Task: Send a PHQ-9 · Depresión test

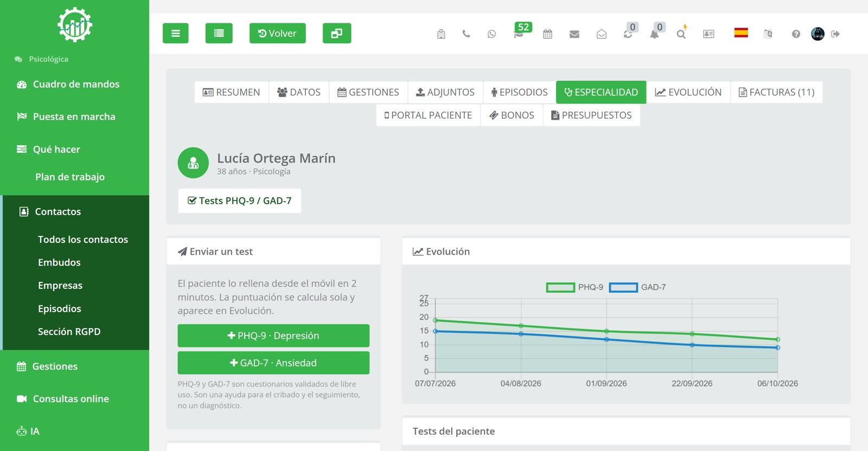Action: click(273, 336)
